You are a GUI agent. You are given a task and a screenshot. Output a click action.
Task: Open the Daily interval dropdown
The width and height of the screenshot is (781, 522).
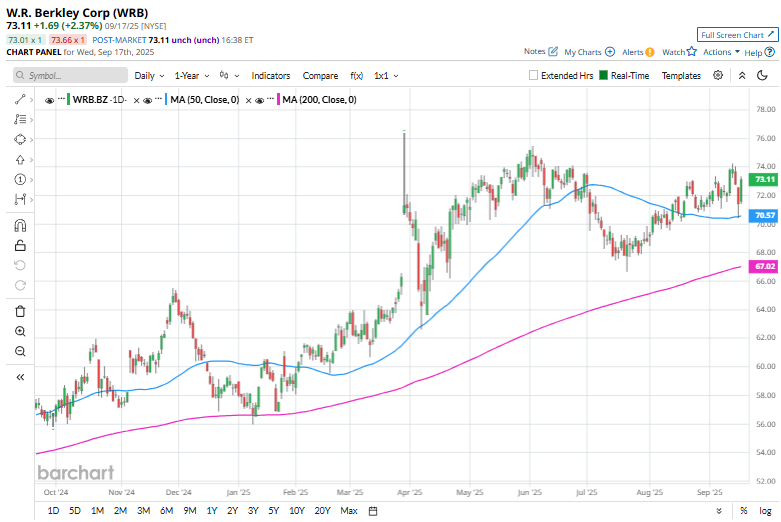149,76
